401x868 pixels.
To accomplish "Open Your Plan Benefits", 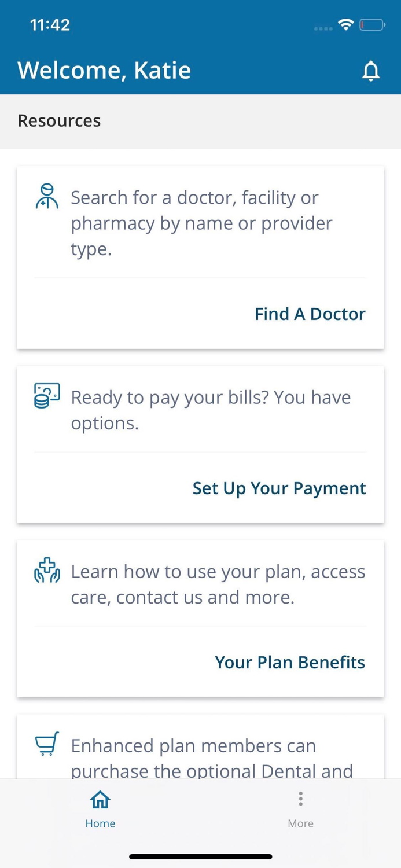I will click(290, 662).
